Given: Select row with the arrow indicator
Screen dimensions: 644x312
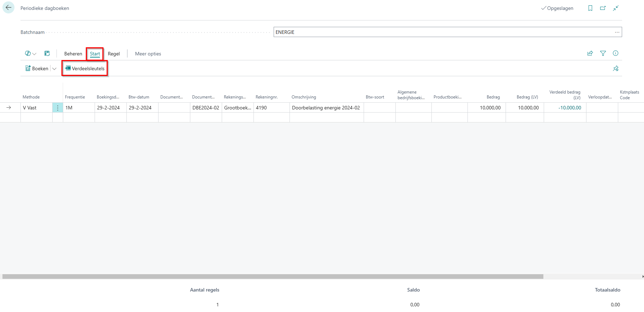Looking at the screenshot, I should (x=9, y=108).
